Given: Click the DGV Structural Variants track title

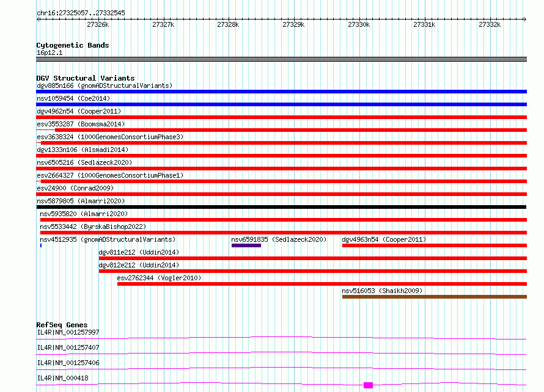Looking at the screenshot, I should pos(86,78).
